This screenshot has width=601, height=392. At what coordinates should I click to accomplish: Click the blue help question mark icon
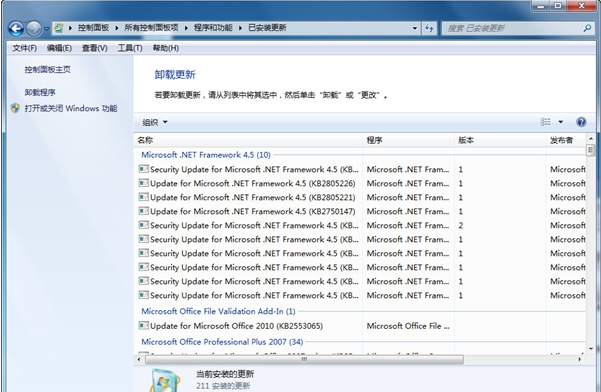coord(581,122)
